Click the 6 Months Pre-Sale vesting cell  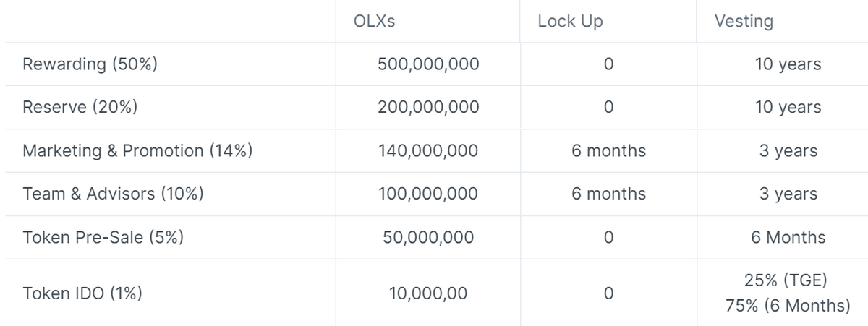pos(788,237)
